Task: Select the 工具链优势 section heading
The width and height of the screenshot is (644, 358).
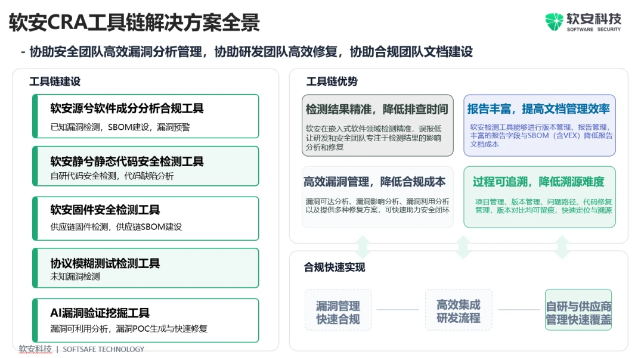Action: click(x=332, y=81)
